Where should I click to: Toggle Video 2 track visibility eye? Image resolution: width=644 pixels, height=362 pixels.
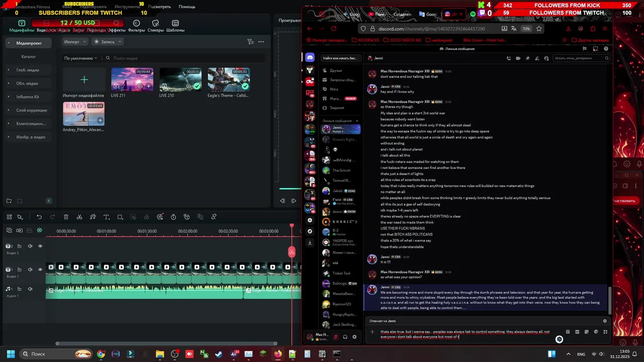coord(40,246)
